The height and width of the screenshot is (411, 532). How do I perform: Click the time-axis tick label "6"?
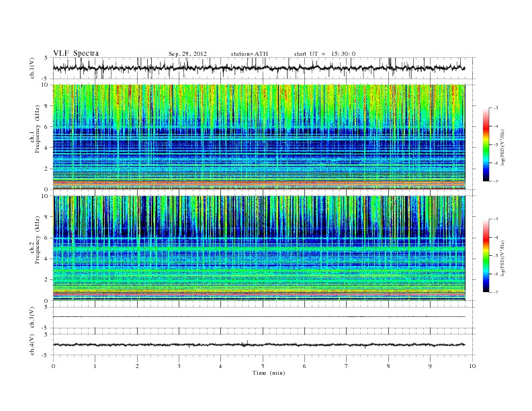[x=304, y=366]
